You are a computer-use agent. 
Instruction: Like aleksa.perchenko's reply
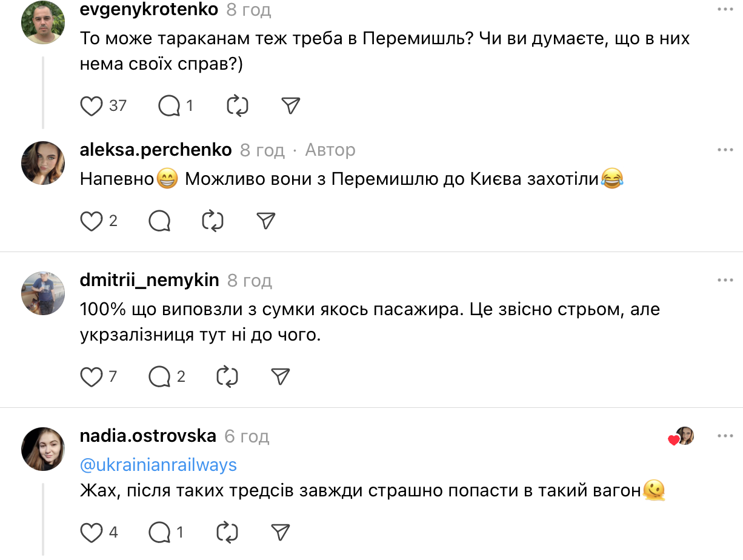pos(92,221)
